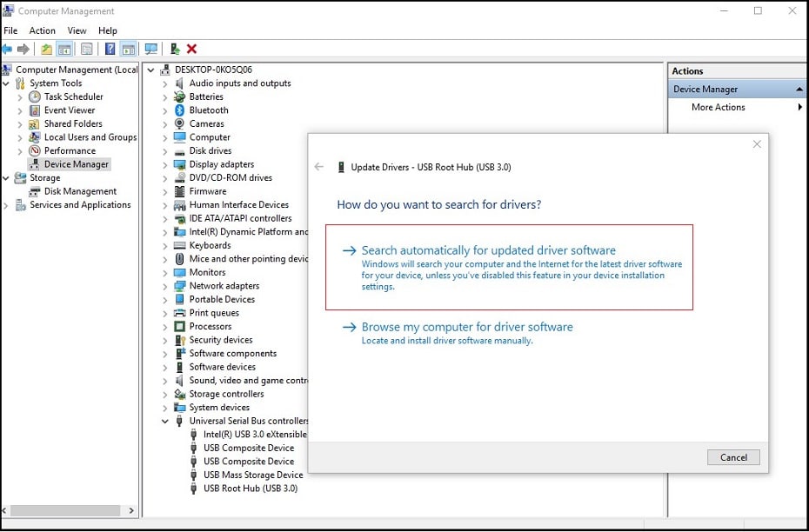
Task: Expand the Network adapters category
Action: 164,286
